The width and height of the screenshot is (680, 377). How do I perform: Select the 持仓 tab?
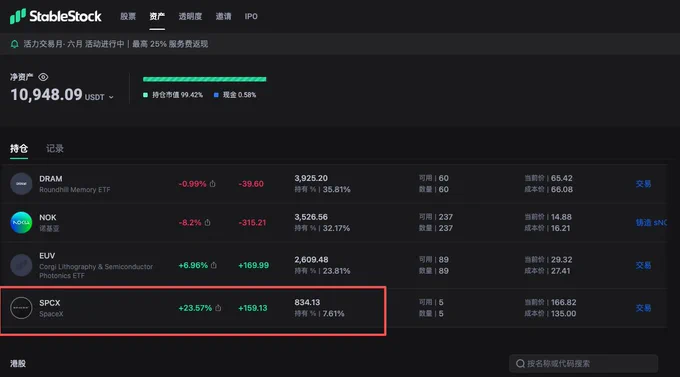point(19,149)
